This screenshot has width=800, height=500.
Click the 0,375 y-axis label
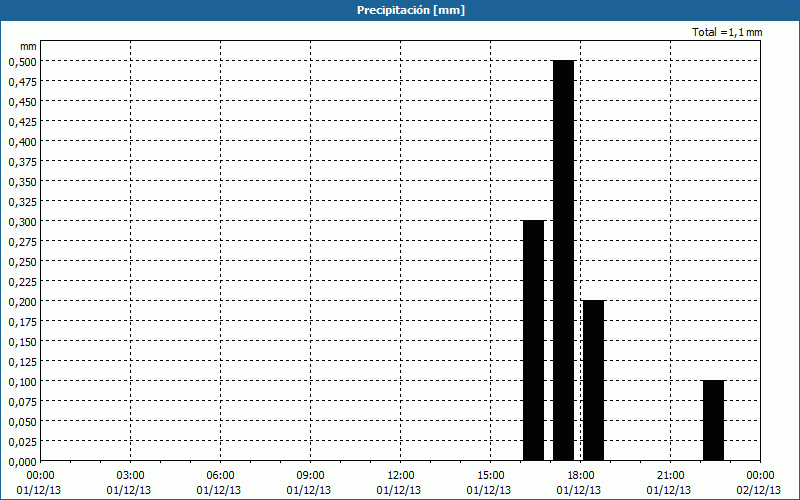22,162
